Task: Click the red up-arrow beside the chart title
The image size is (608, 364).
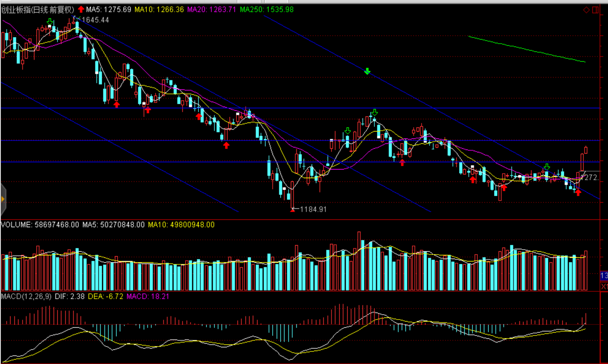Action: (x=81, y=9)
